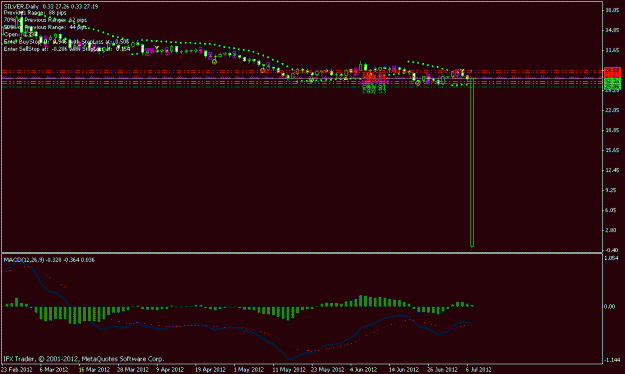The width and height of the screenshot is (625, 374).
Task: Click the '19 Apr 2012' date label
Action: pos(210,370)
